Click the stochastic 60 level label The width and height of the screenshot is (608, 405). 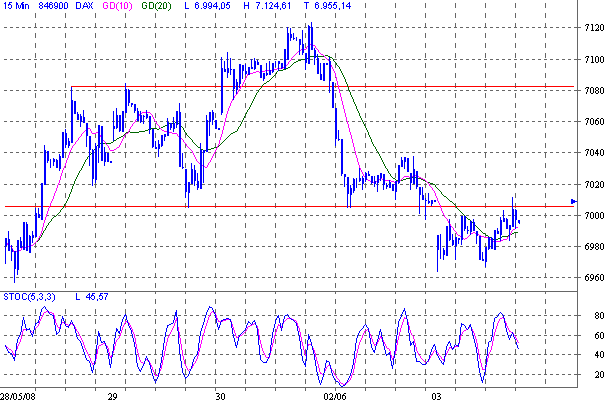pyautogui.click(x=599, y=336)
